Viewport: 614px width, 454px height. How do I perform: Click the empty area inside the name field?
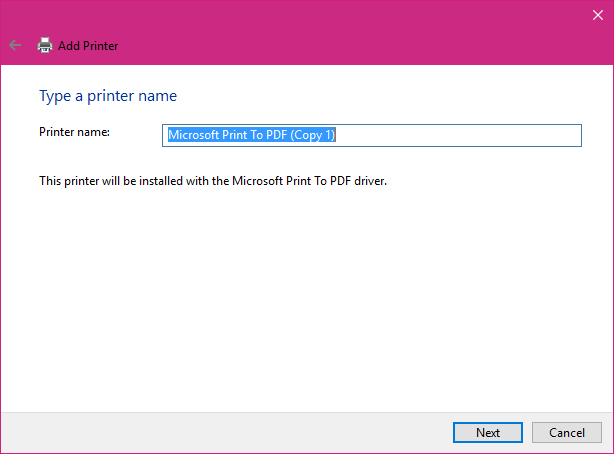[x=458, y=136]
